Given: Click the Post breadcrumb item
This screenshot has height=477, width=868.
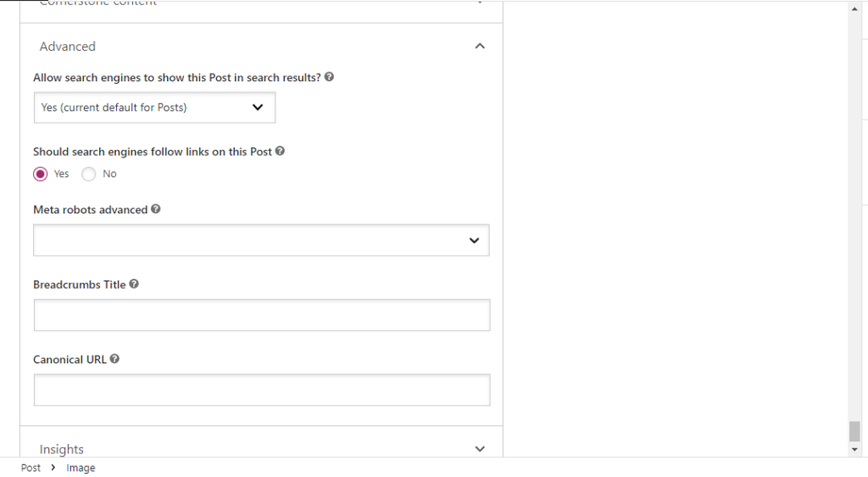Looking at the screenshot, I should point(31,468).
